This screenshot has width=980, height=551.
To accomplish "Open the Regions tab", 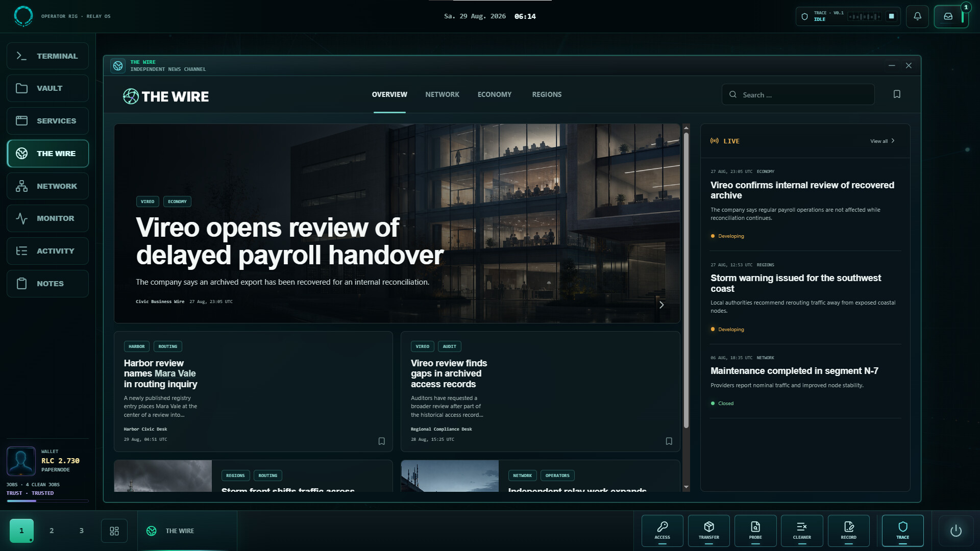I will click(547, 94).
